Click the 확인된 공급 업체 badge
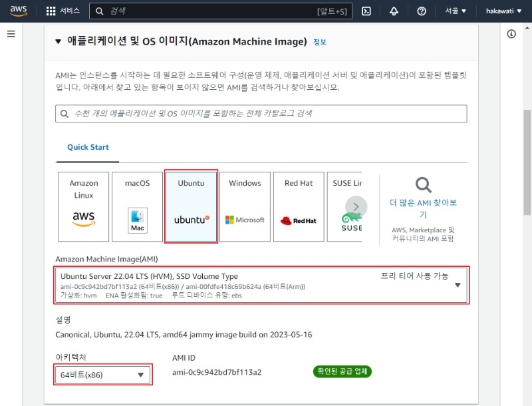Screen dimensions: 532x406 point(342,372)
